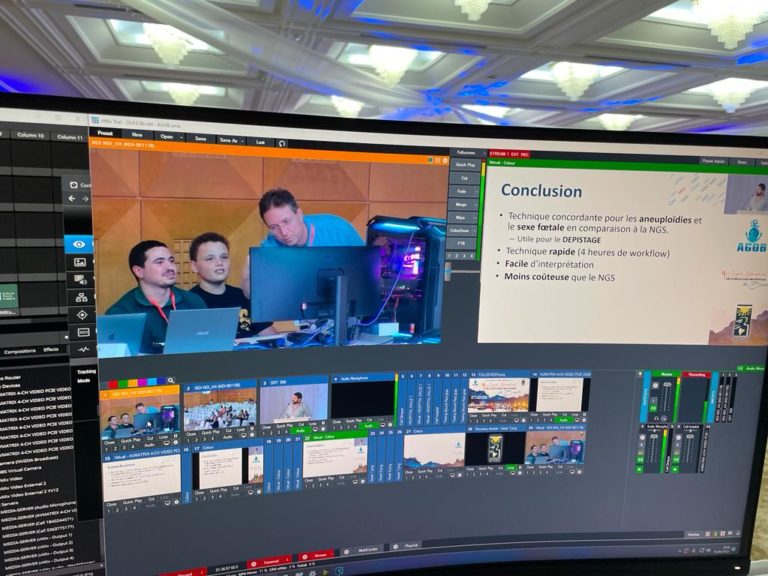768x576 pixels.
Task: Switch to the Effects tab
Action: tap(51, 350)
